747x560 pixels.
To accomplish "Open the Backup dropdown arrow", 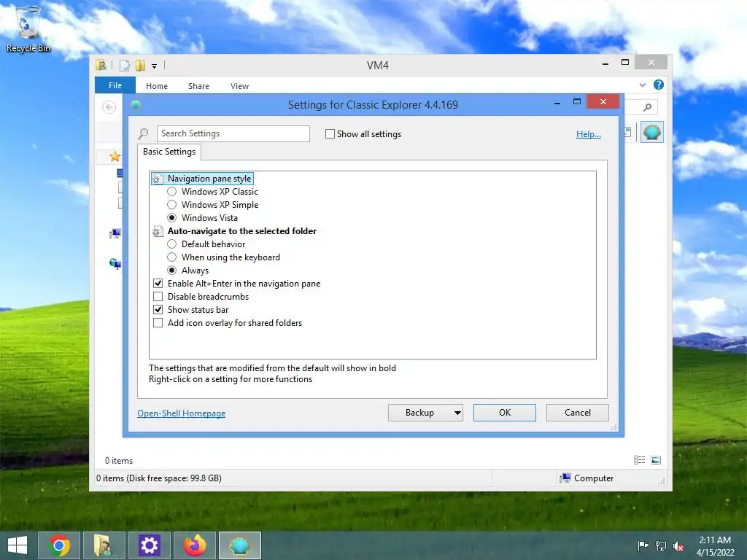I will (457, 413).
